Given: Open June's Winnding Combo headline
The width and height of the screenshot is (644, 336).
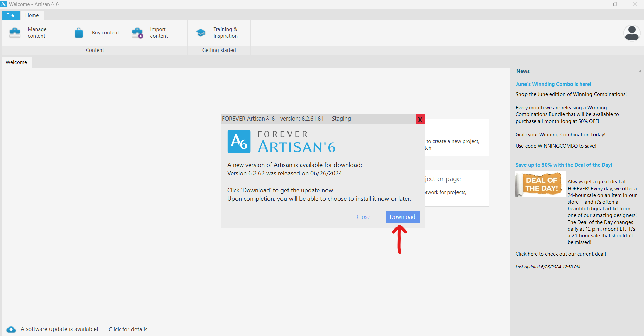Looking at the screenshot, I should tap(553, 84).
